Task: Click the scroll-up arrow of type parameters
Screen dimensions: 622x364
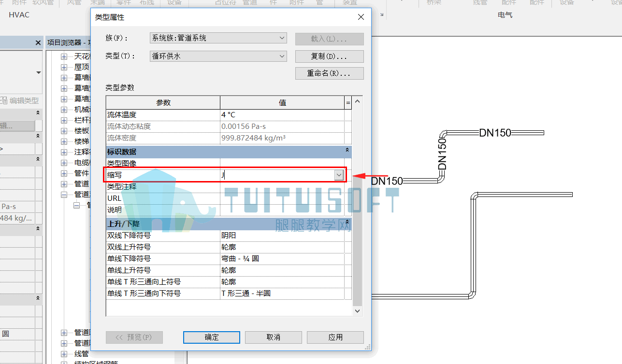Action: point(358,102)
